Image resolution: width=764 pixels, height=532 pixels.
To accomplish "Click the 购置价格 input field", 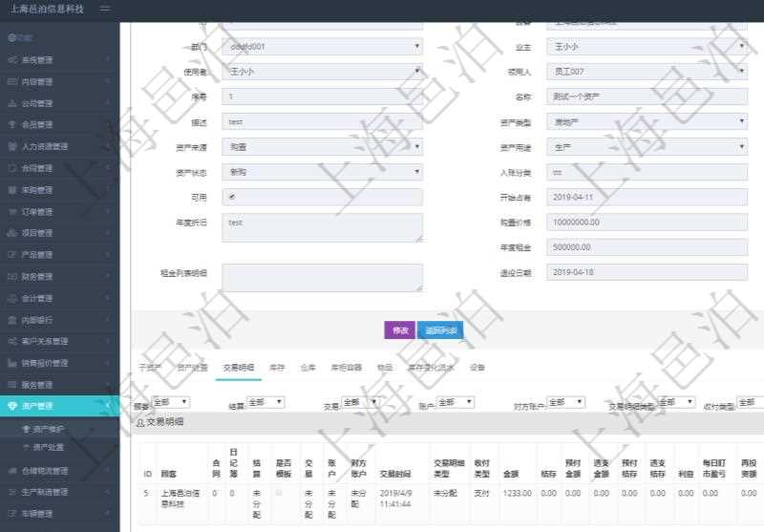I will (647, 222).
